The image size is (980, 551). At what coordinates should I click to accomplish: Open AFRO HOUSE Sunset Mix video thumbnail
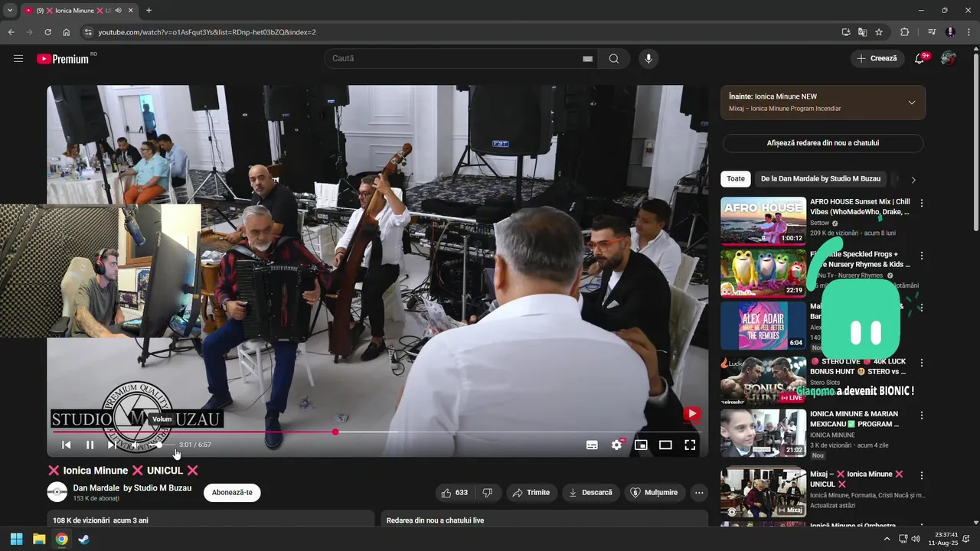(763, 221)
